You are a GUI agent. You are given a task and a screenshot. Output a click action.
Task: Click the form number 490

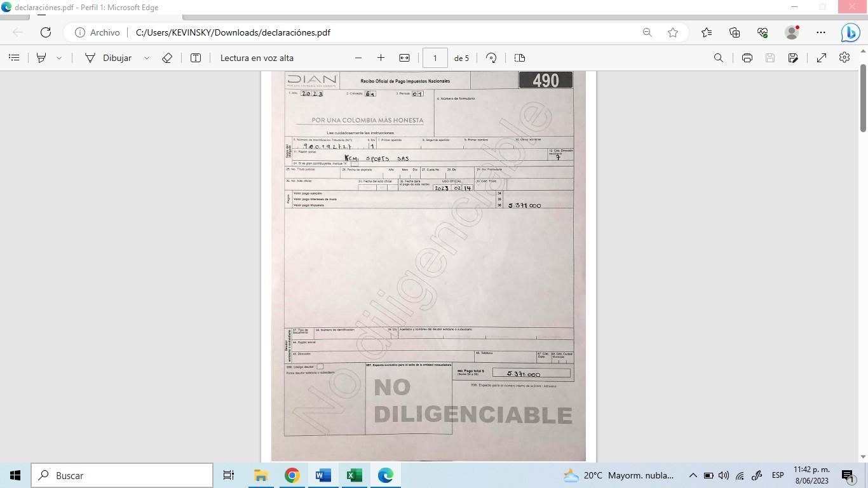click(546, 80)
